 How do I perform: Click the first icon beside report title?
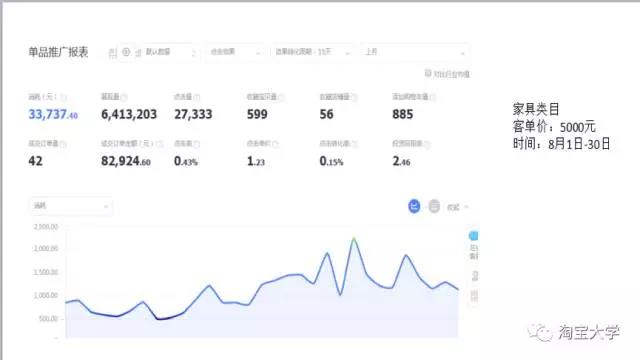pyautogui.click(x=113, y=52)
